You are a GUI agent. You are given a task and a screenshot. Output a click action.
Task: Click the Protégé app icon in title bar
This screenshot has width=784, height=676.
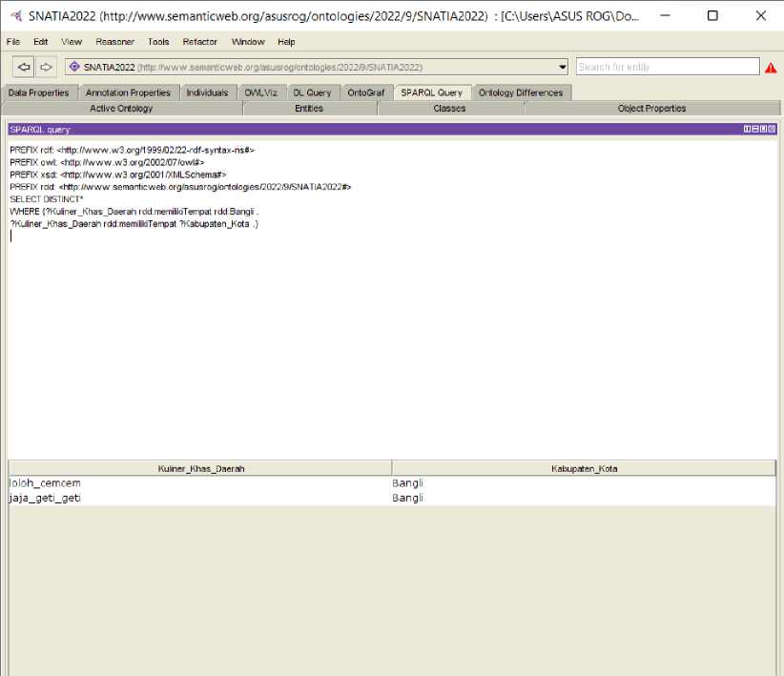click(16, 16)
